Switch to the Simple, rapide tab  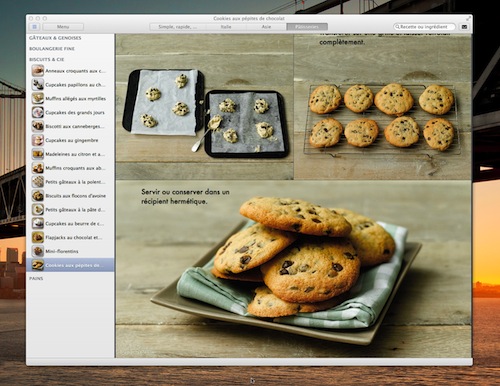click(x=177, y=27)
